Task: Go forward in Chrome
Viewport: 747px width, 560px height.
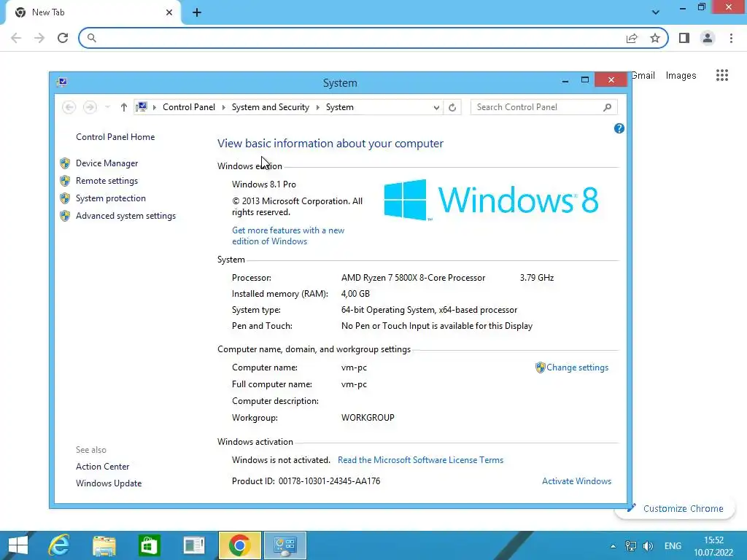Action: [x=39, y=38]
